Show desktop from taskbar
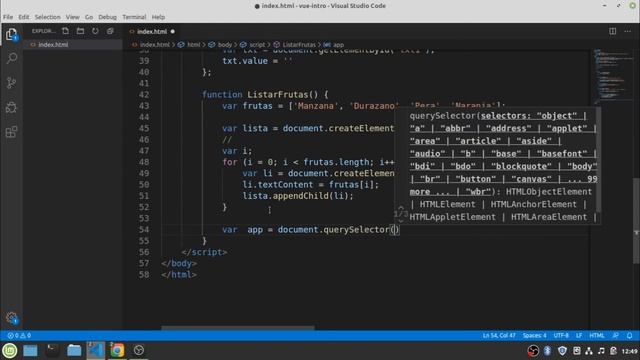Screen dimensions: 640x360 30,351
